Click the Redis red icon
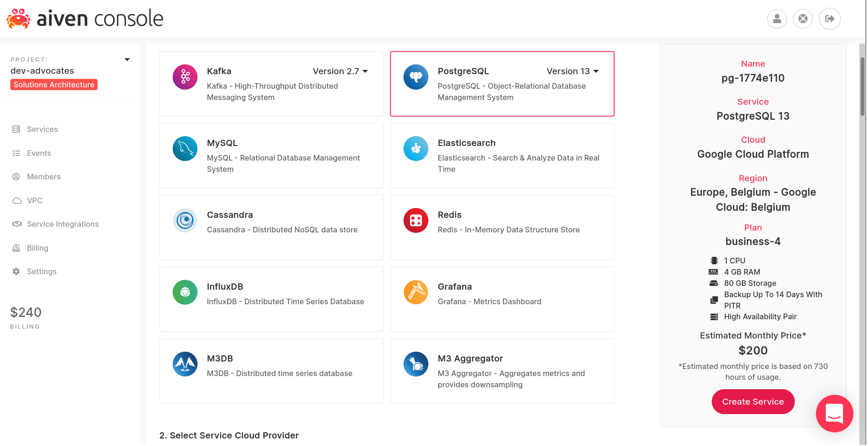The height and width of the screenshot is (446, 868). (x=416, y=221)
